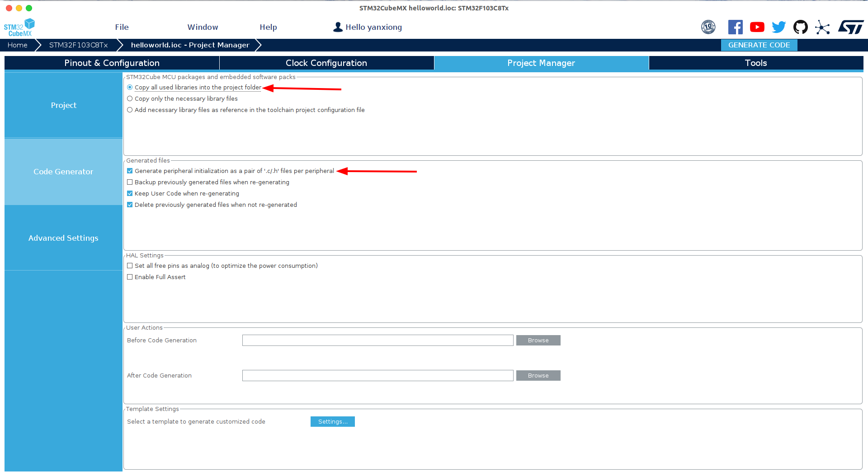
Task: Open the Advanced Settings side section
Action: tap(63, 238)
